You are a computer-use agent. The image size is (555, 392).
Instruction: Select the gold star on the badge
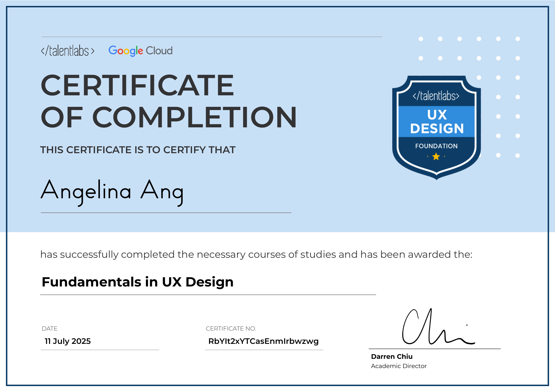tap(436, 156)
